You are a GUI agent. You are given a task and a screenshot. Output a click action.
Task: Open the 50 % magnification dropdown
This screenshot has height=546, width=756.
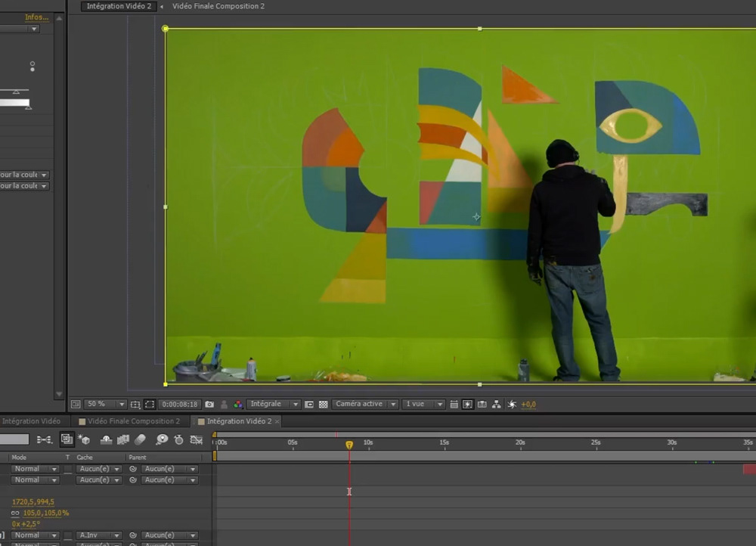point(104,405)
